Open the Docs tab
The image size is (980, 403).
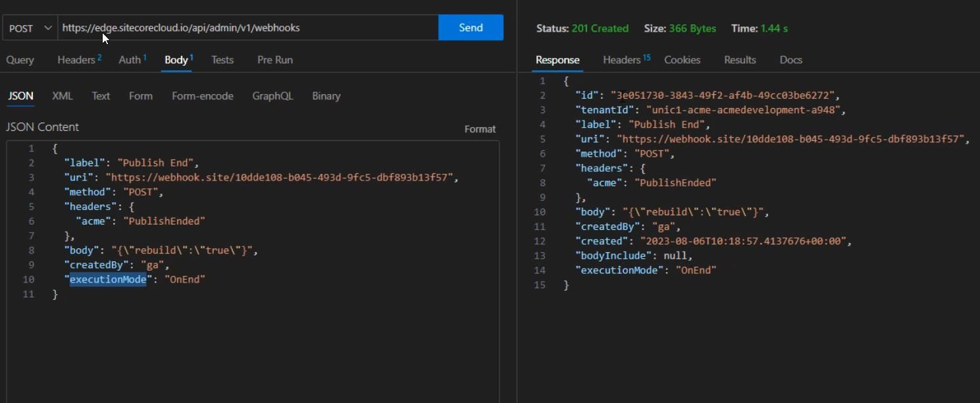[x=790, y=60]
